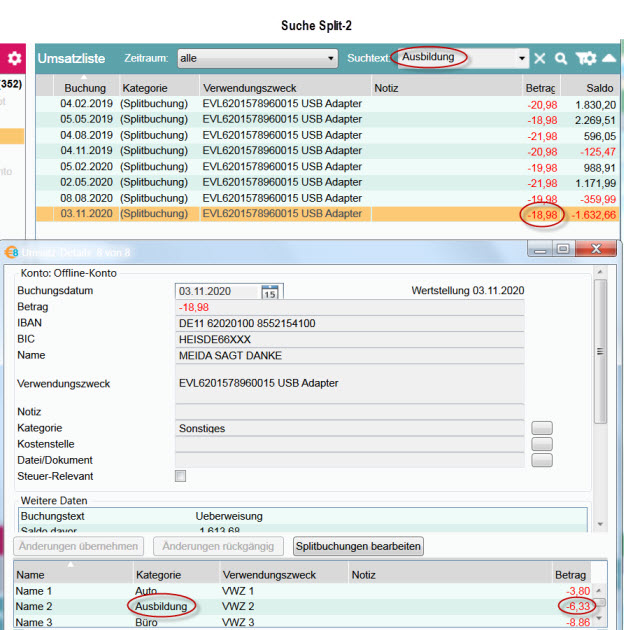Select the booking dated 05.02.2020
This screenshot has width=624, height=630.
point(327,166)
